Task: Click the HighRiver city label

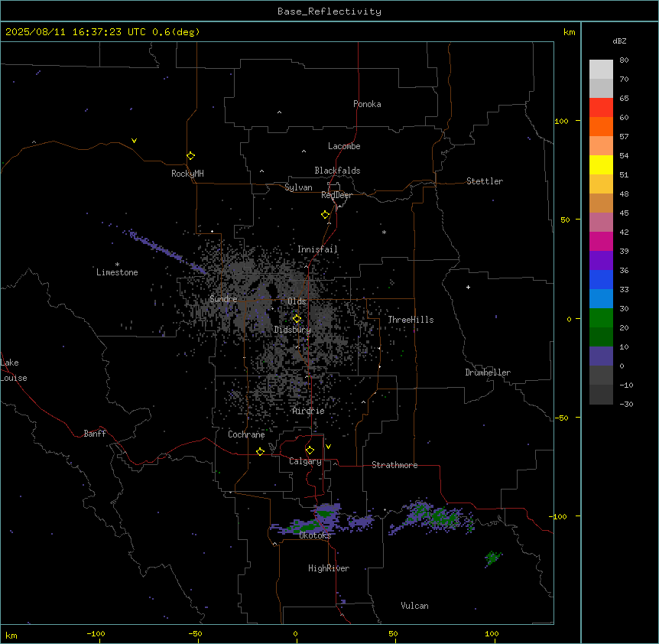Action: click(329, 568)
